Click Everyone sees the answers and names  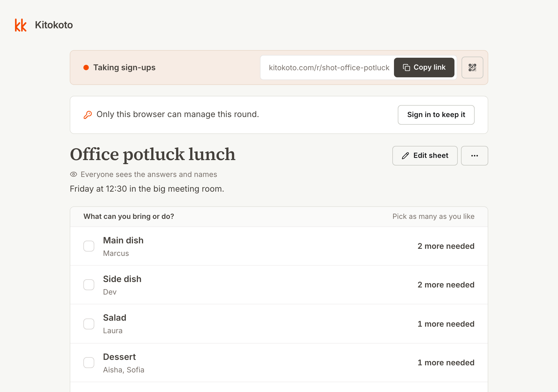pyautogui.click(x=149, y=174)
